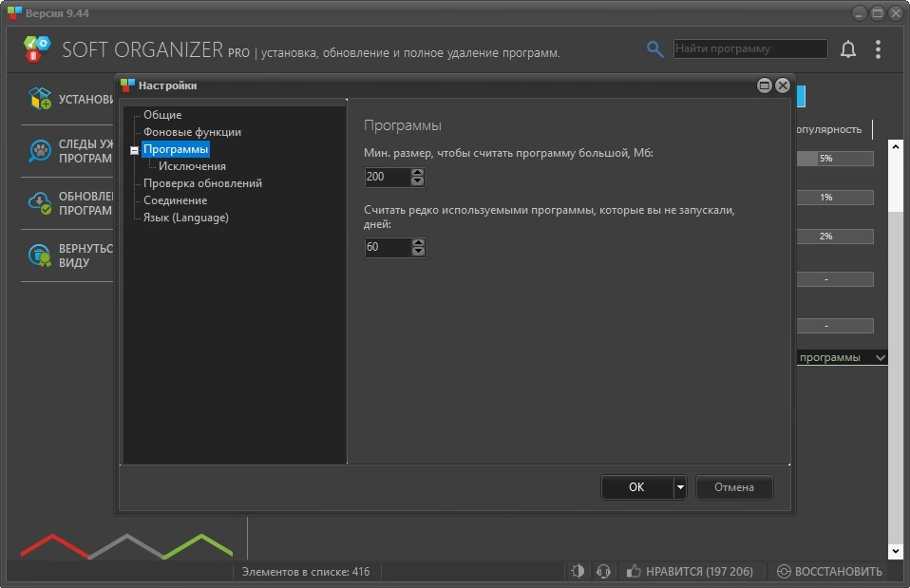Click the search magnifier icon
Viewport: 910px width, 588px height.
coord(654,49)
